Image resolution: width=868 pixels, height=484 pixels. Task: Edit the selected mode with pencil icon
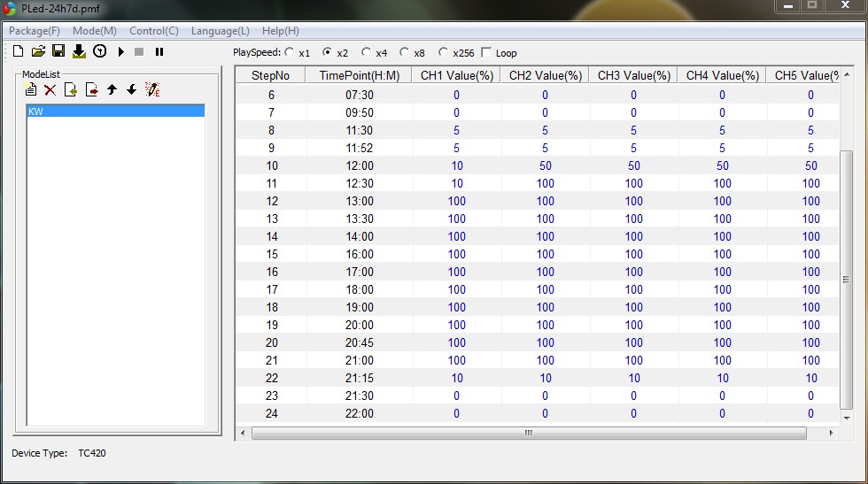[152, 89]
